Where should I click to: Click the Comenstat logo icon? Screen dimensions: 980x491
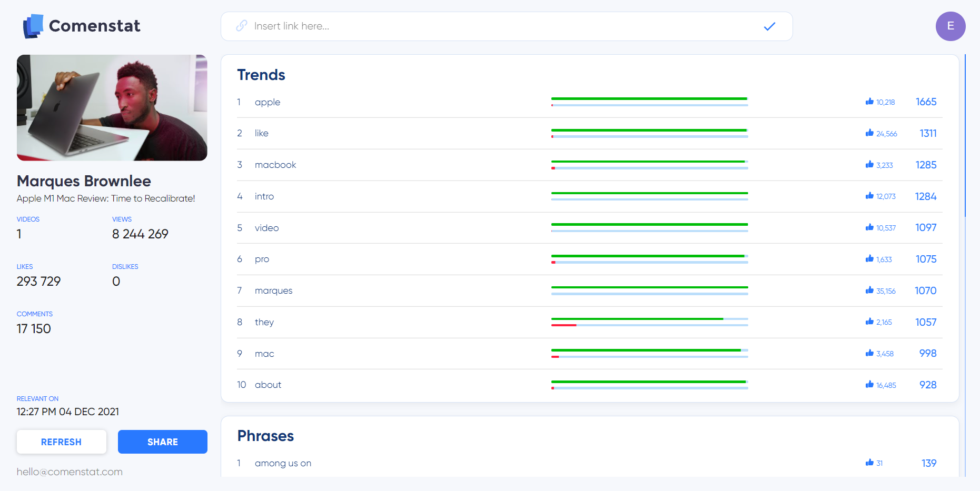(33, 26)
